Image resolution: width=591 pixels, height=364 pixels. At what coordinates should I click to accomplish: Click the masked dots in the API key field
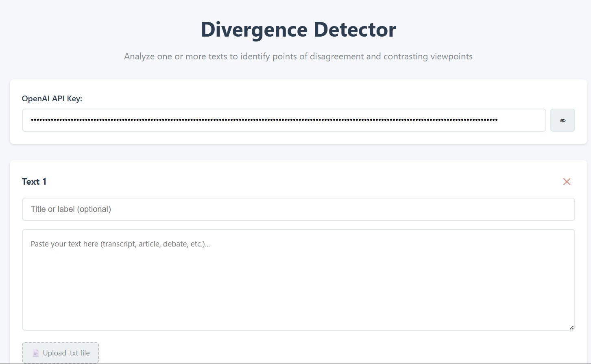pyautogui.click(x=264, y=120)
